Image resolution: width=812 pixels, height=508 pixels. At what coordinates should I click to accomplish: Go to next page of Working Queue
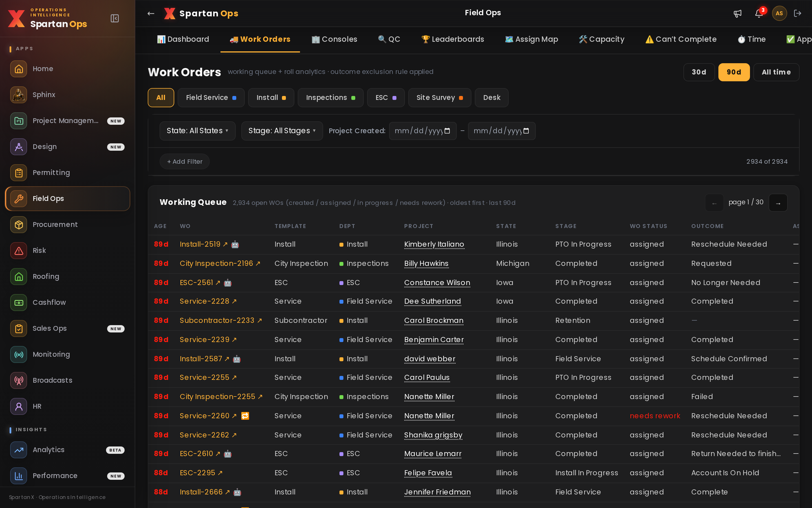[778, 203]
